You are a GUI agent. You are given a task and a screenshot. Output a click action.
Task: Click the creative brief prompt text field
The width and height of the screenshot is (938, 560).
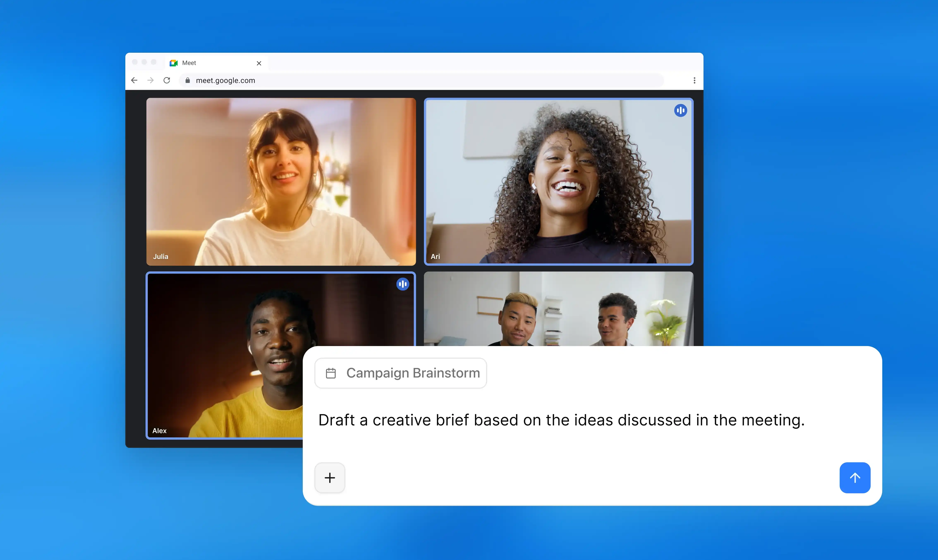561,420
